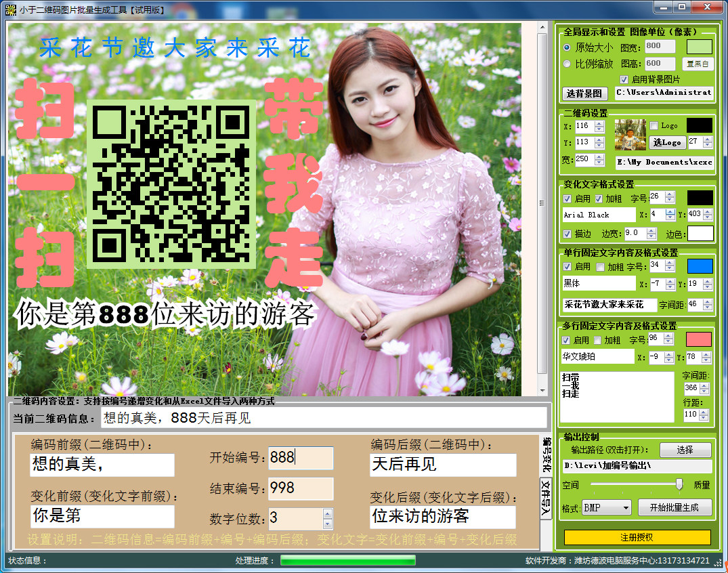Enable 加粗 in 单行固定文字 section
728x573 pixels.
[600, 267]
